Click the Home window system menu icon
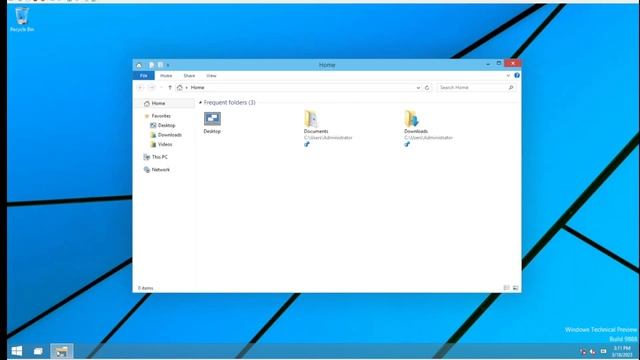The width and height of the screenshot is (640, 360). 139,65
